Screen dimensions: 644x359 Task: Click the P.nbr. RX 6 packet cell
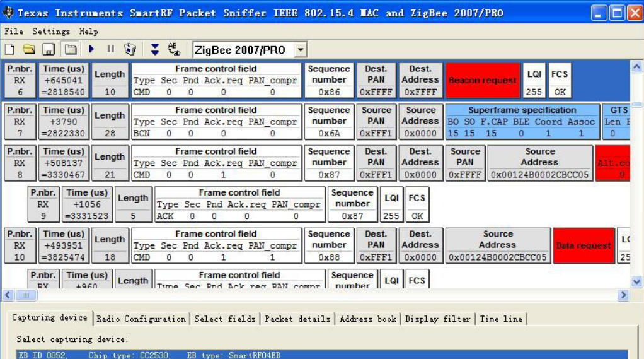pyautogui.click(x=20, y=80)
